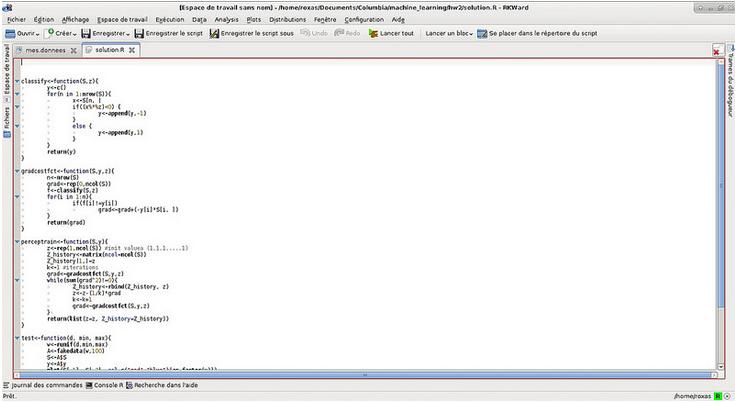Screen dimensions: 735x403
Task: Click the return(list(z=z, Z_history=Z_history)) line
Action: tap(108, 319)
